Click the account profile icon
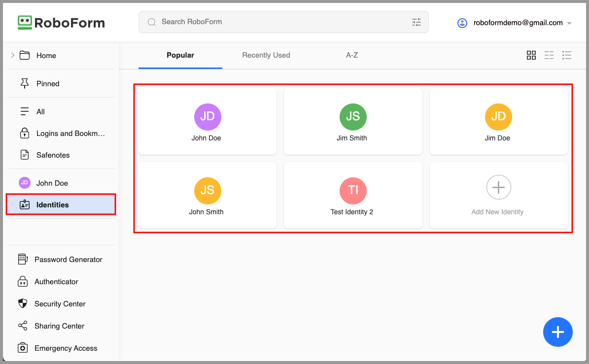The height and width of the screenshot is (364, 589). [462, 23]
